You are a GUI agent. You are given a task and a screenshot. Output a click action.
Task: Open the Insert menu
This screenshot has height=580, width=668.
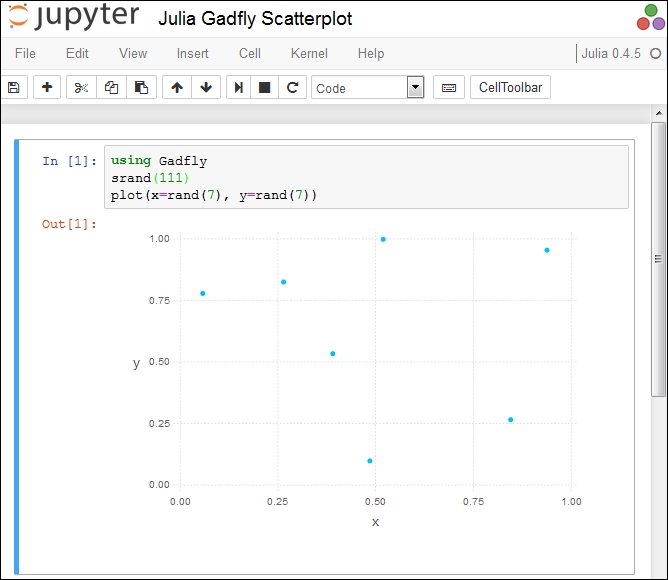[193, 54]
